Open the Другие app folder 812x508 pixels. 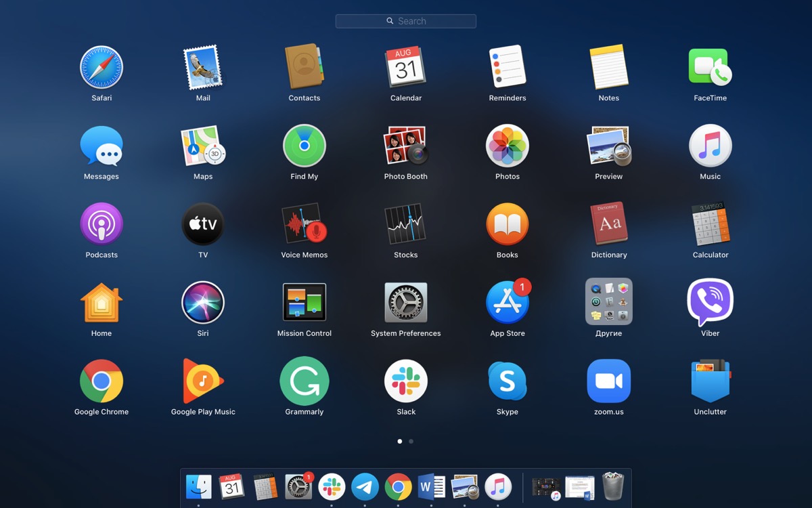(609, 301)
